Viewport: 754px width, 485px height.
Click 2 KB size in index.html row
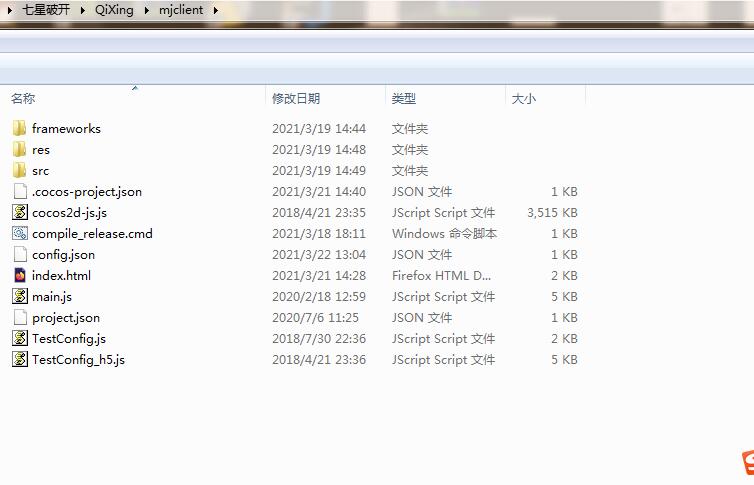click(564, 275)
